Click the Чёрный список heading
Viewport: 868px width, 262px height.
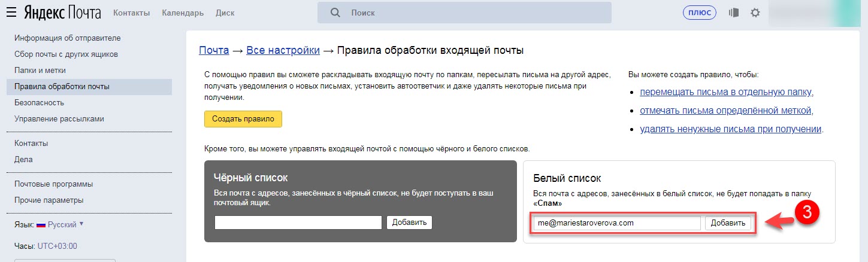[250, 178]
